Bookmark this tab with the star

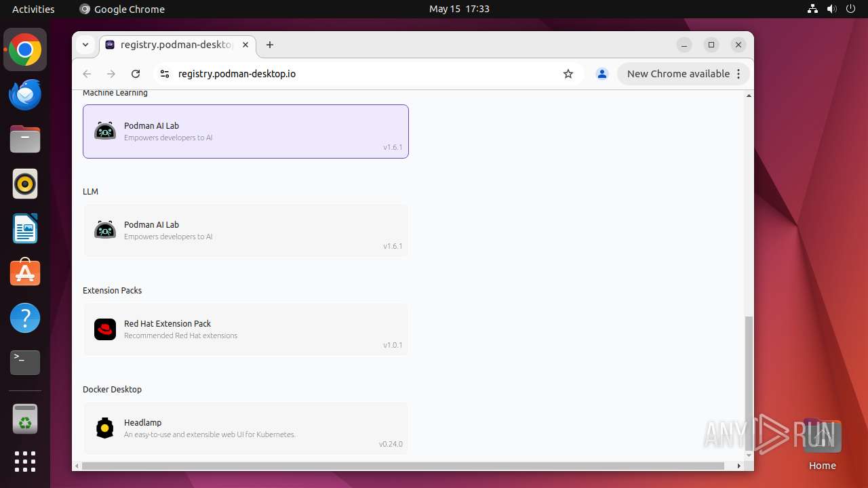[x=568, y=74]
